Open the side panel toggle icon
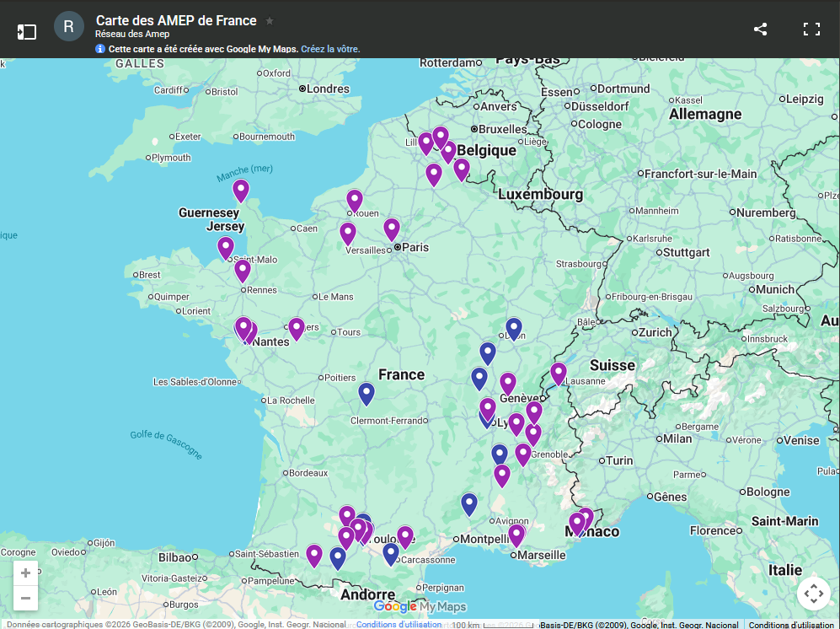This screenshot has width=840, height=629. (26, 31)
